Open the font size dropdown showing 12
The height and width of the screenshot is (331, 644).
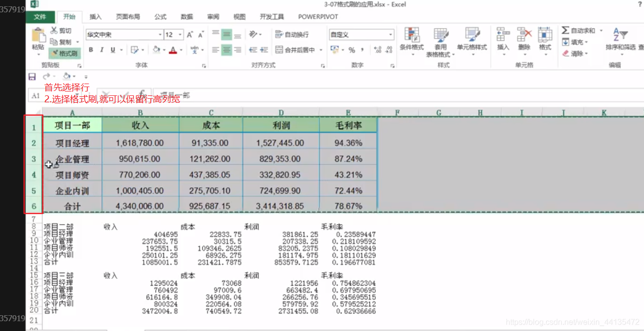180,35
